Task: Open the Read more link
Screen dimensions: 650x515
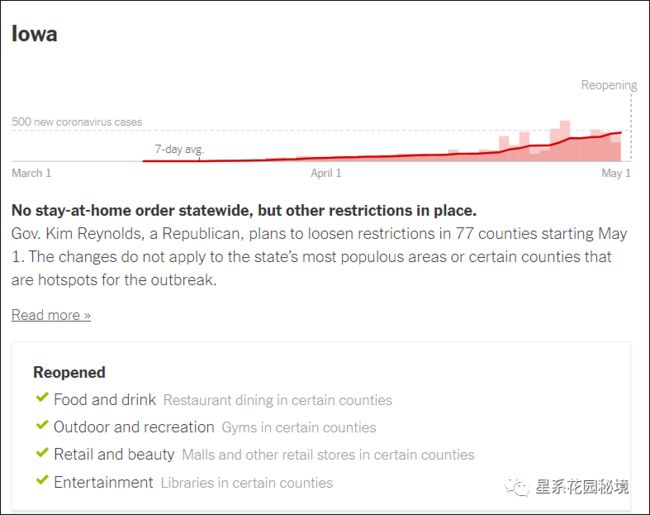Action: pos(51,315)
